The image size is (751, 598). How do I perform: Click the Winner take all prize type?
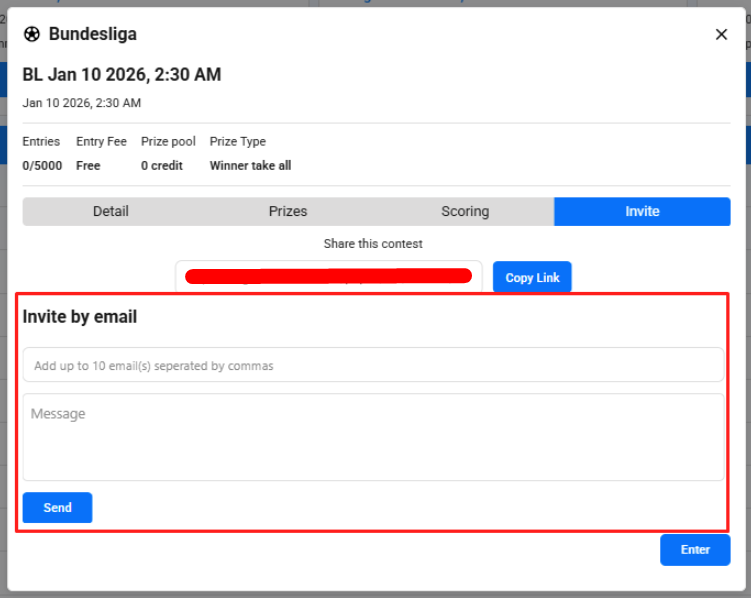(x=250, y=166)
